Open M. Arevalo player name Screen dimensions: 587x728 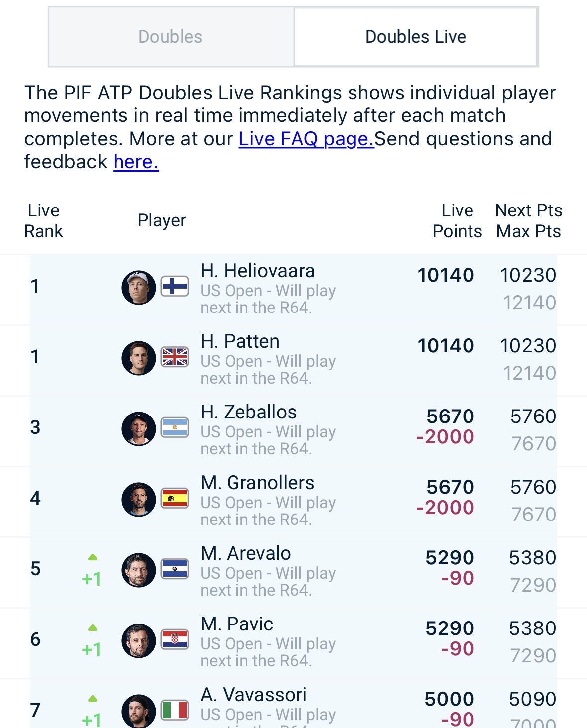246,553
